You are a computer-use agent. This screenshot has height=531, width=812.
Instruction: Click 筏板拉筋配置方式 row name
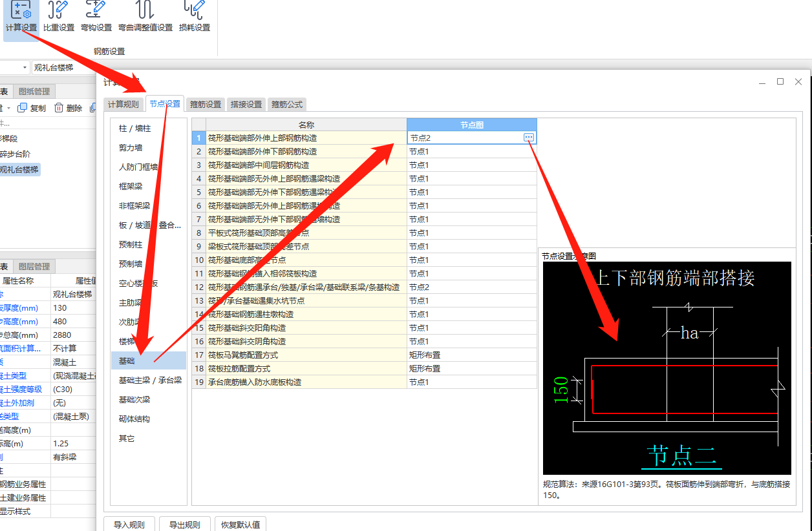pos(306,368)
